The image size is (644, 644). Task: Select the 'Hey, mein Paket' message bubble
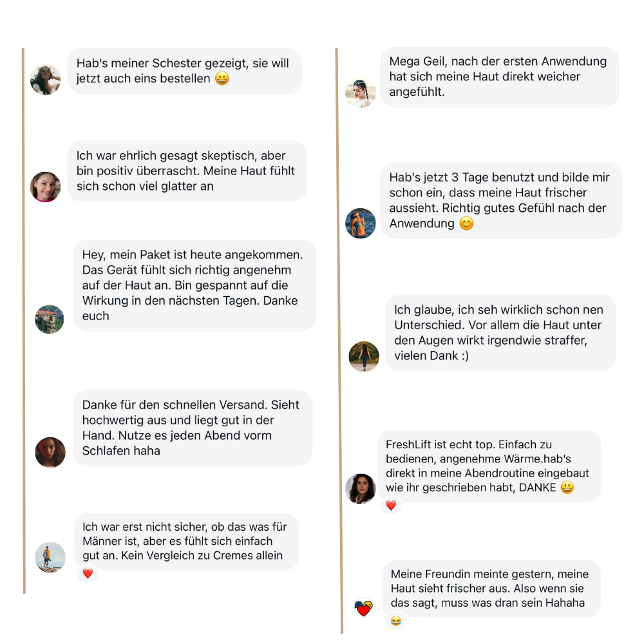pos(194,285)
